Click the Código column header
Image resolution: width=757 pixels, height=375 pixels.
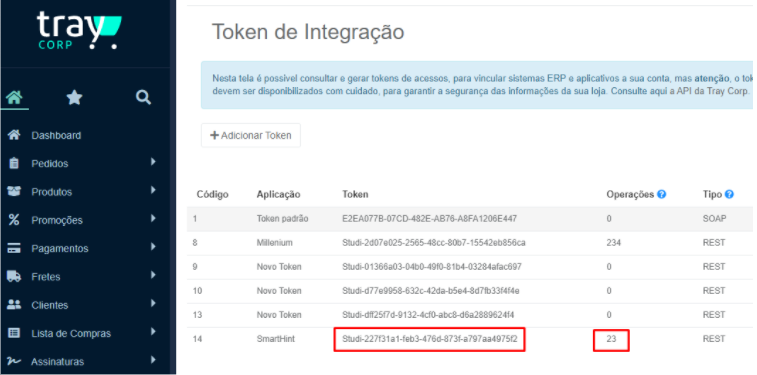tap(212, 194)
